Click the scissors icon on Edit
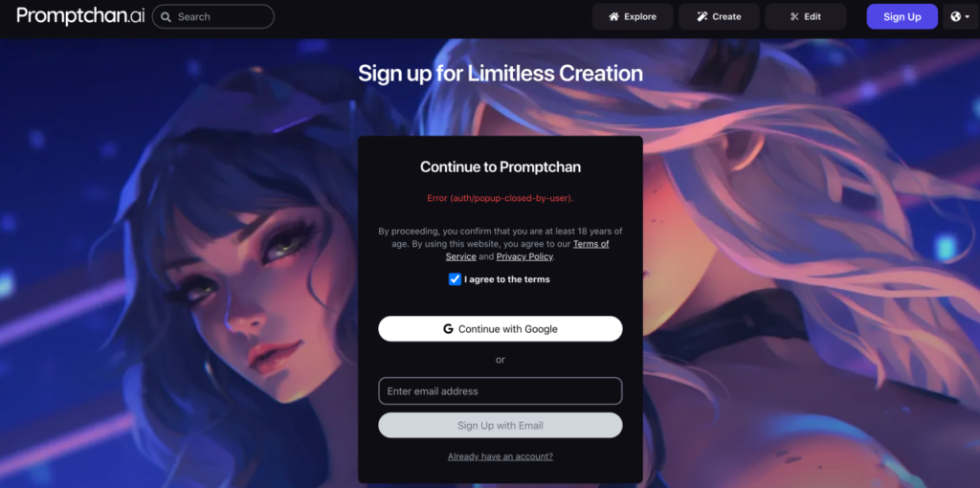Viewport: 980px width, 488px height. point(794,17)
